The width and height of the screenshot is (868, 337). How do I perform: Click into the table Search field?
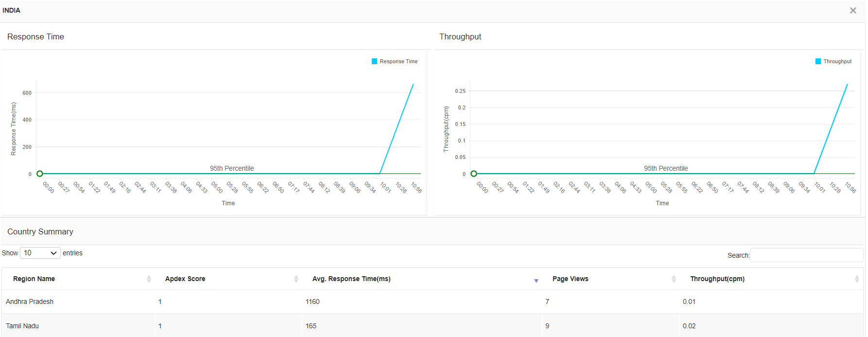(806, 255)
